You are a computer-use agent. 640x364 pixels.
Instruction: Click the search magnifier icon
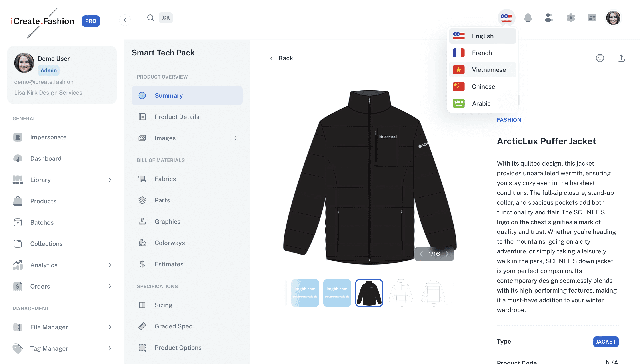(x=150, y=18)
